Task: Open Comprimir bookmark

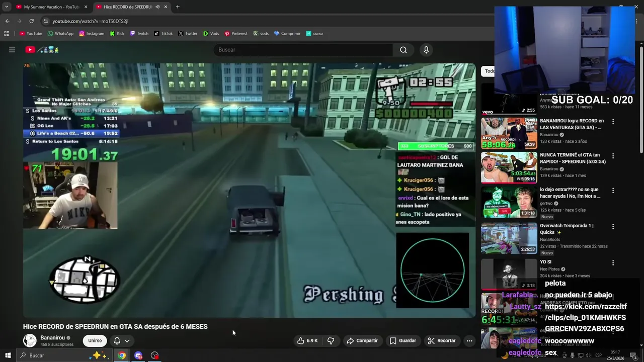Action: pos(287,34)
